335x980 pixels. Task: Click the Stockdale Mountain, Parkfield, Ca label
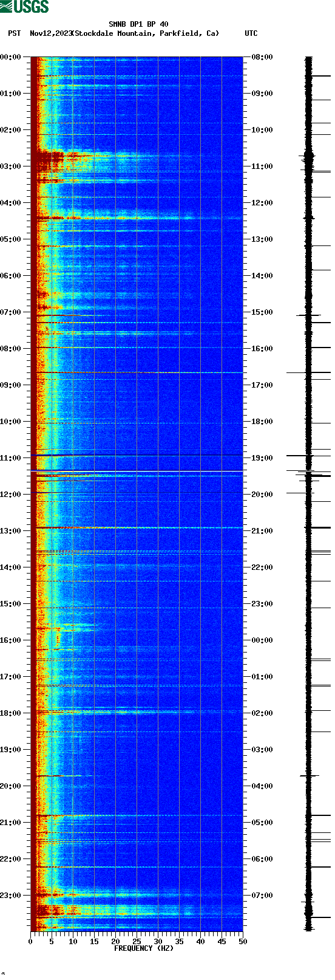click(144, 33)
